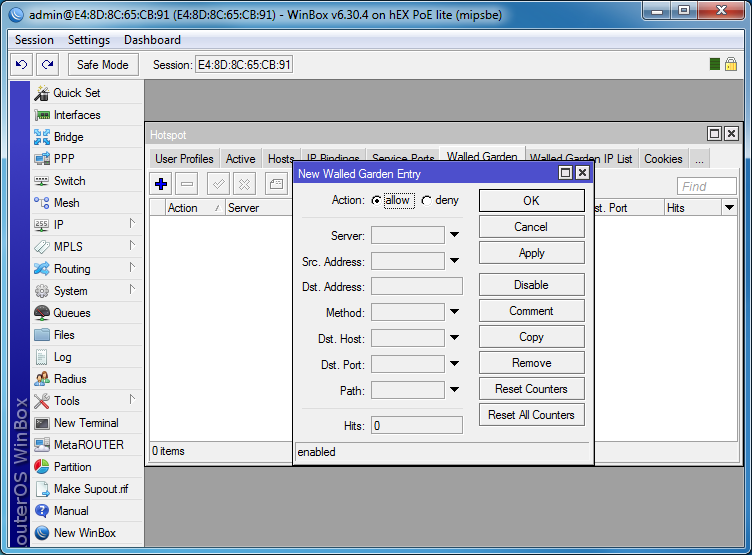752x555 pixels.
Task: Click the padlock icon in top bar
Action: pyautogui.click(x=731, y=64)
